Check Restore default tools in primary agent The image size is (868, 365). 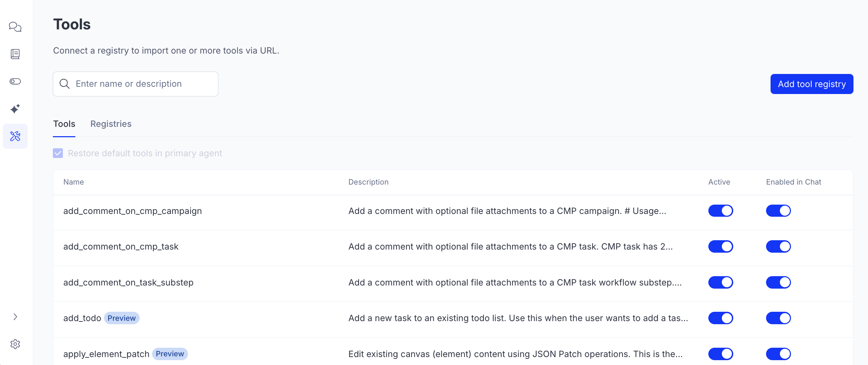pyautogui.click(x=58, y=153)
